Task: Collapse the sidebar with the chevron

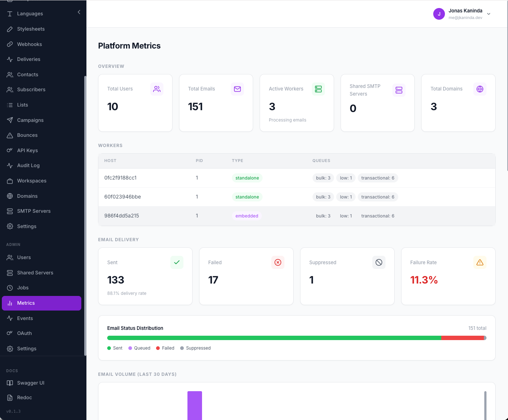Action: tap(79, 12)
